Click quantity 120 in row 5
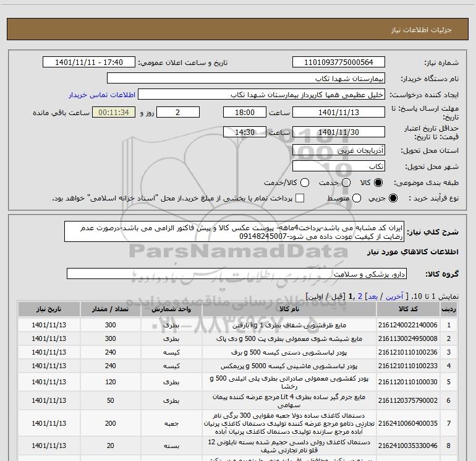 point(110,382)
